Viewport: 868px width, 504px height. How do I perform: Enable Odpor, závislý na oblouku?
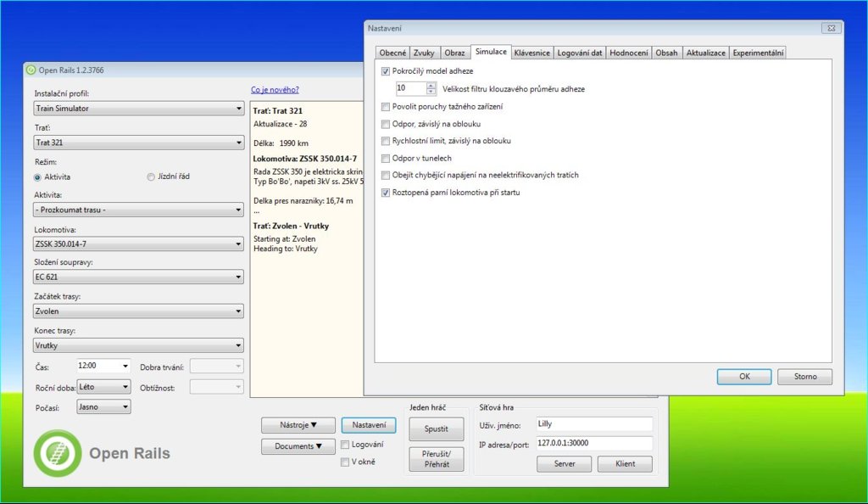click(x=386, y=124)
